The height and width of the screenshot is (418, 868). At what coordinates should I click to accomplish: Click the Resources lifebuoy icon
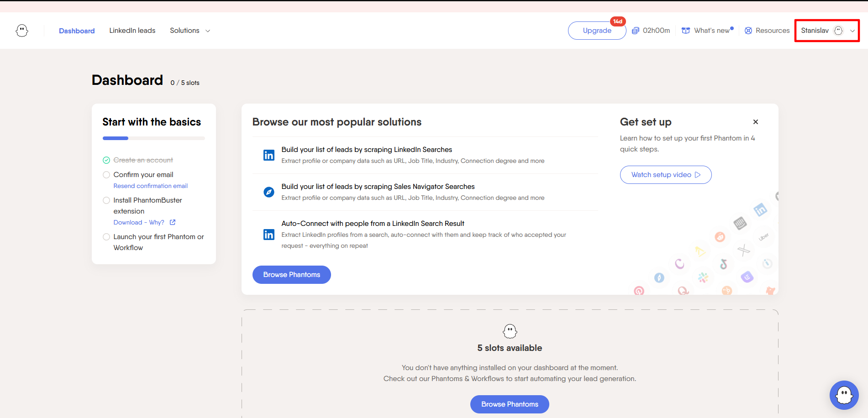pyautogui.click(x=748, y=31)
